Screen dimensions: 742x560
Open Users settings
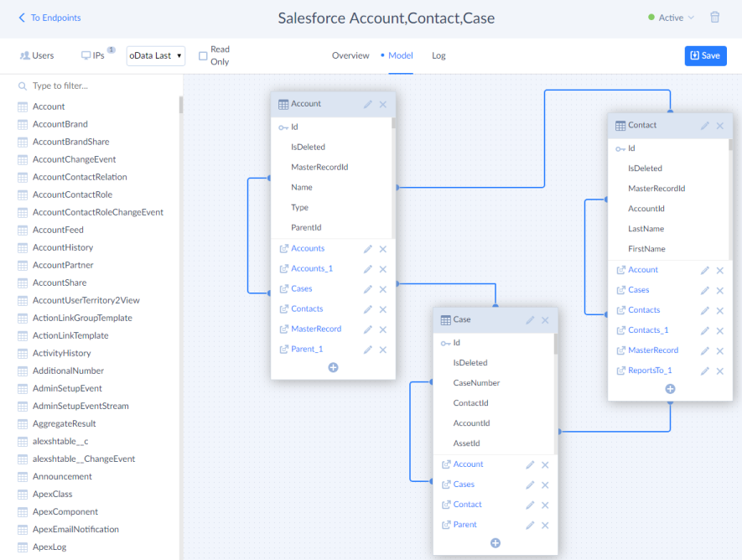point(37,55)
